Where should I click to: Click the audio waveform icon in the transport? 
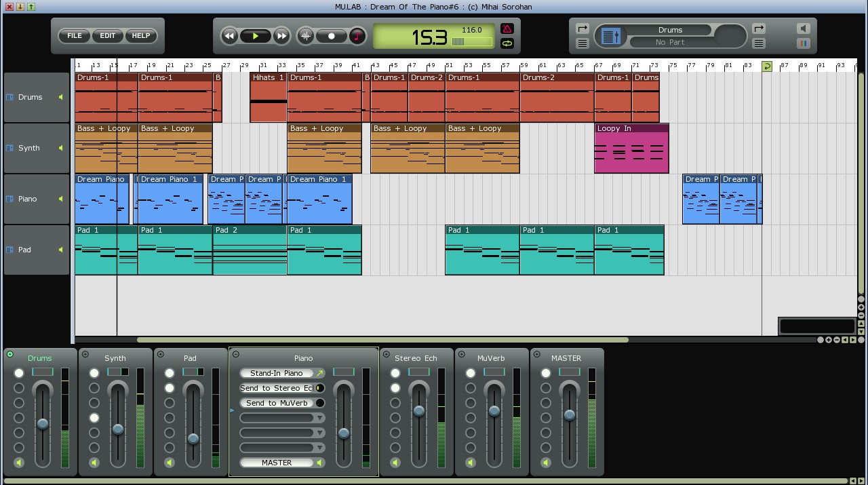click(x=306, y=36)
